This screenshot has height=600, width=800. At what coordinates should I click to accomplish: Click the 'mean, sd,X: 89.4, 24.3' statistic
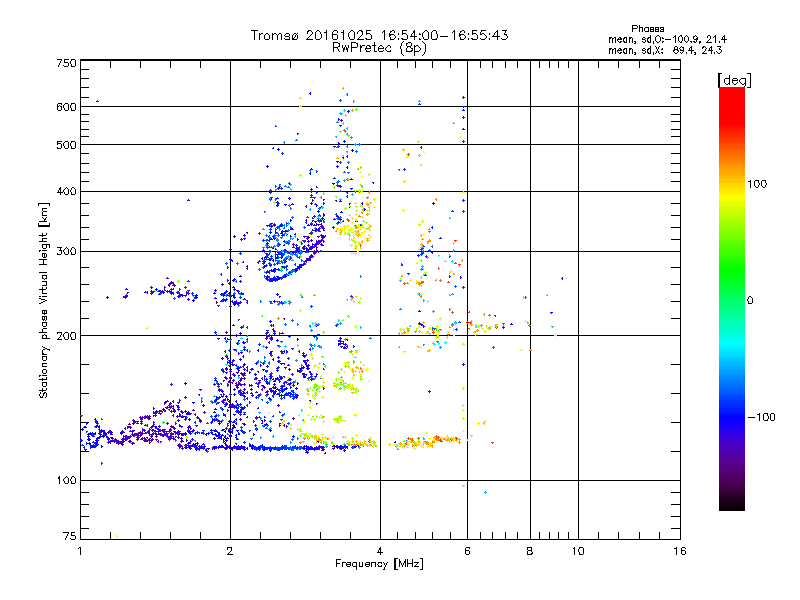tap(665, 50)
